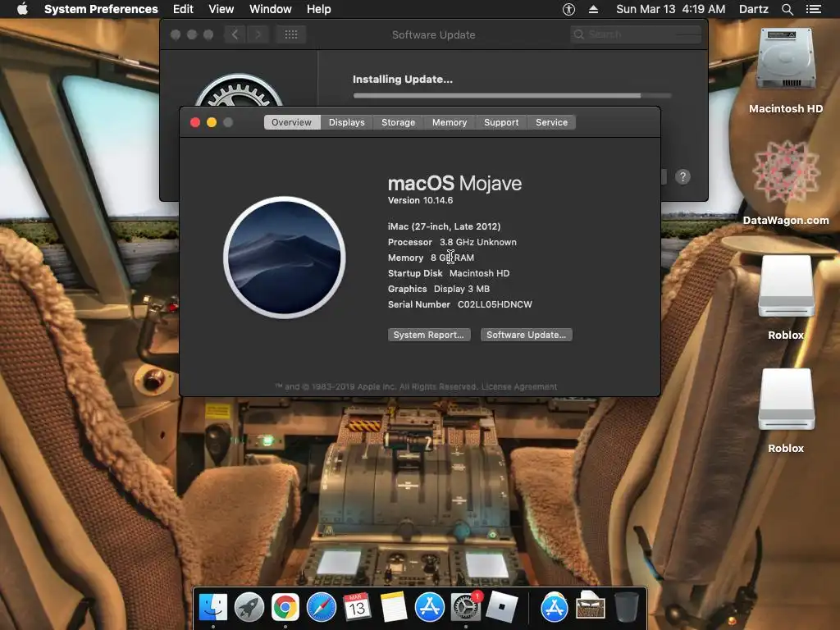The image size is (840, 630).
Task: Open the License Agreement link
Action: [519, 387]
